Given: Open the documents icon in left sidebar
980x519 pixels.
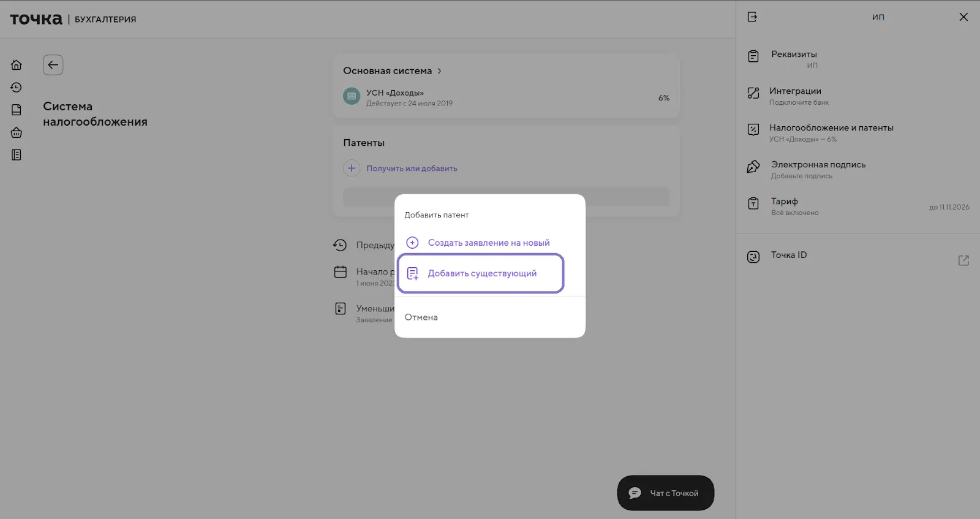Looking at the screenshot, I should click(x=17, y=110).
